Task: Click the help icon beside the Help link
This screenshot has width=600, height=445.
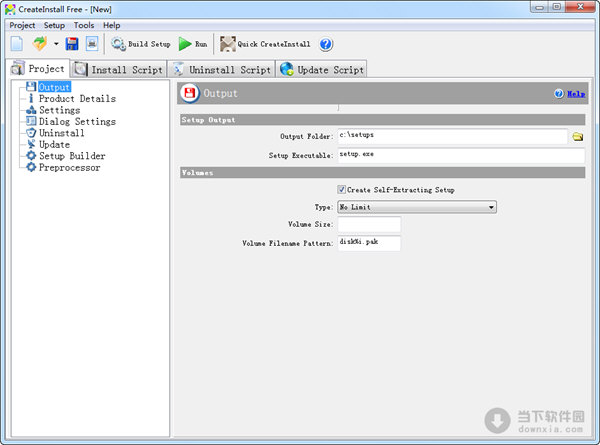Action: (559, 93)
